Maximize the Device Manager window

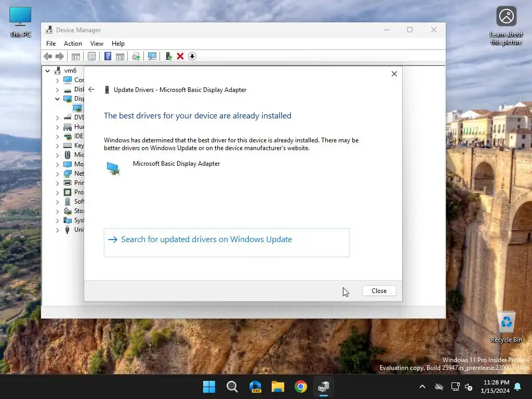point(410,30)
